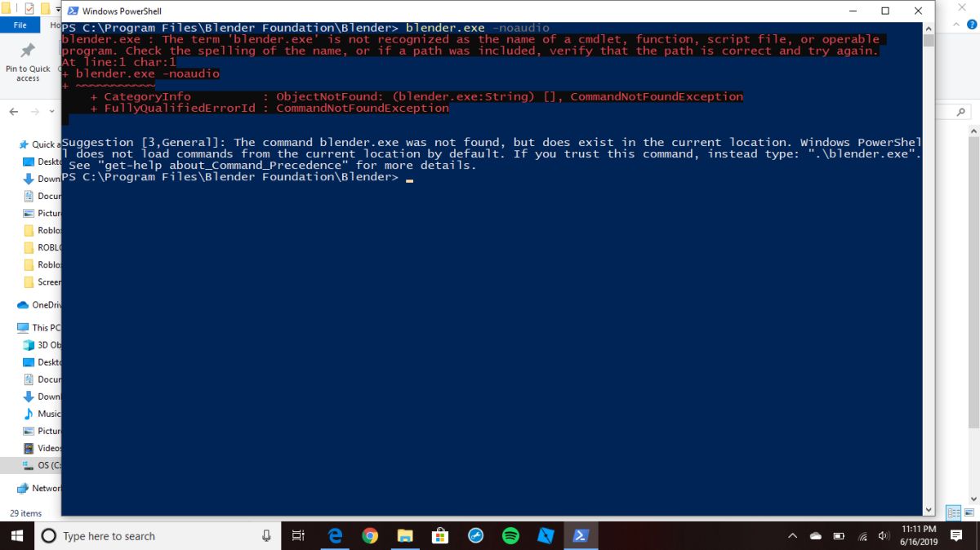This screenshot has height=550, width=980.
Task: Open the blue circular app on taskbar
Action: coord(475,536)
